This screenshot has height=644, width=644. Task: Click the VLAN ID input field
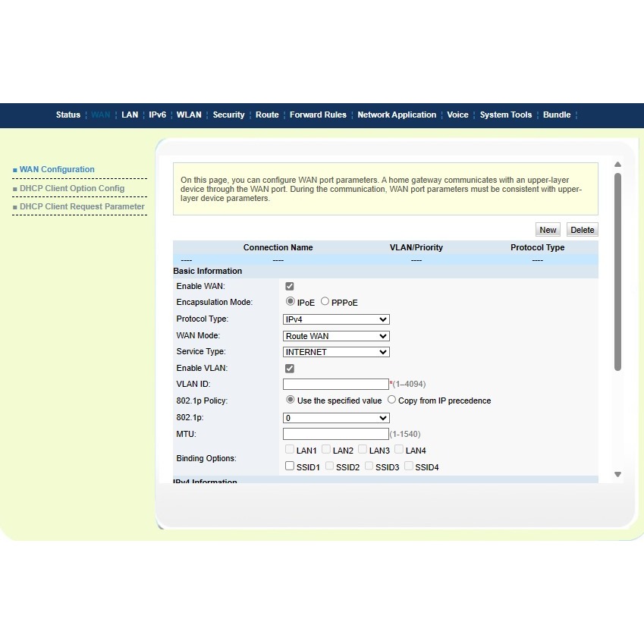coord(335,385)
